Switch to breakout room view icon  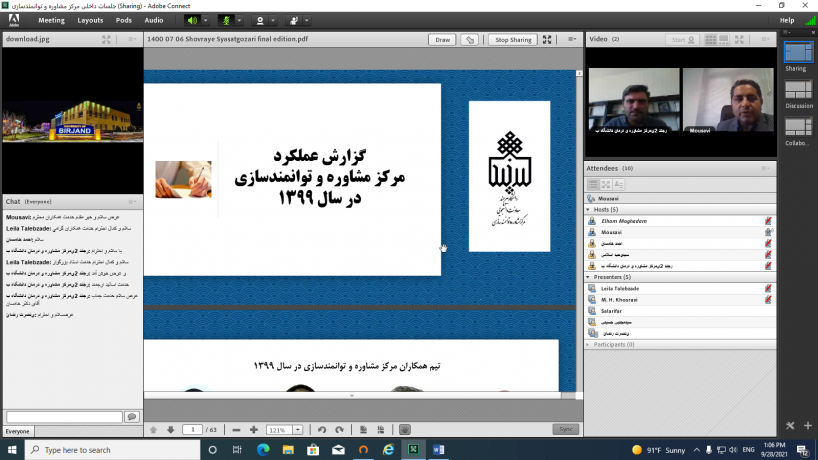click(x=606, y=184)
